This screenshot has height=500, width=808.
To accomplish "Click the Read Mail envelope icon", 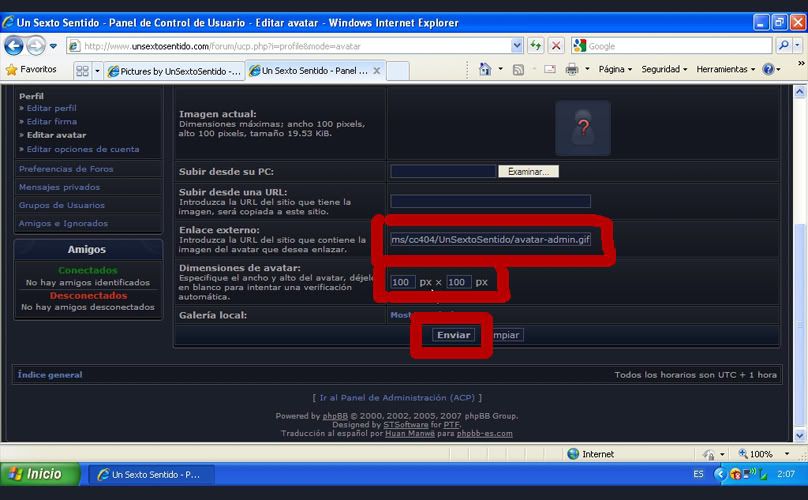I will coord(550,69).
